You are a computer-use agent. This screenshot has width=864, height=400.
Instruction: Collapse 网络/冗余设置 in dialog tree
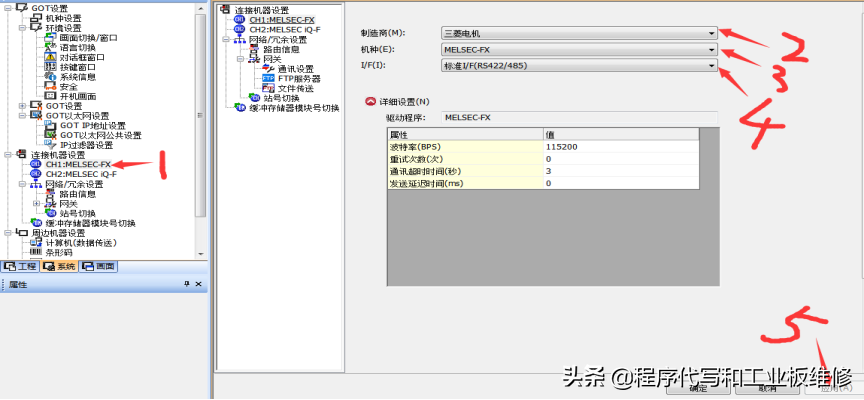pos(226,40)
